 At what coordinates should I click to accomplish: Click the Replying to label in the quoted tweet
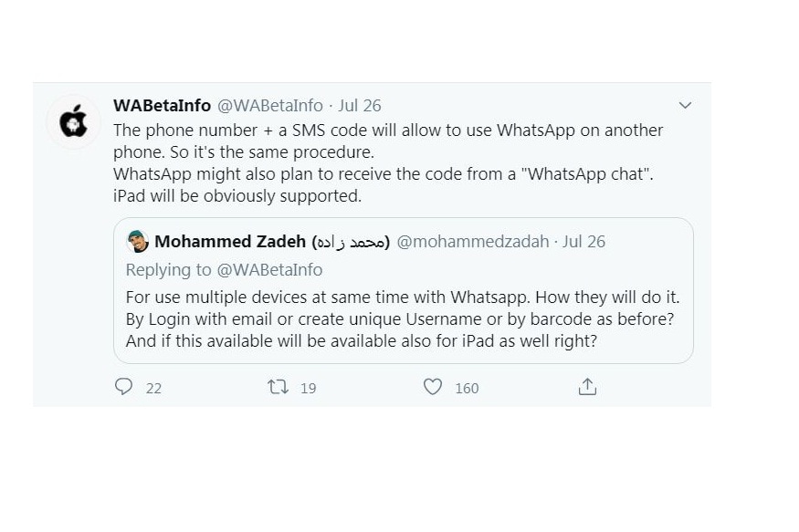point(169,270)
